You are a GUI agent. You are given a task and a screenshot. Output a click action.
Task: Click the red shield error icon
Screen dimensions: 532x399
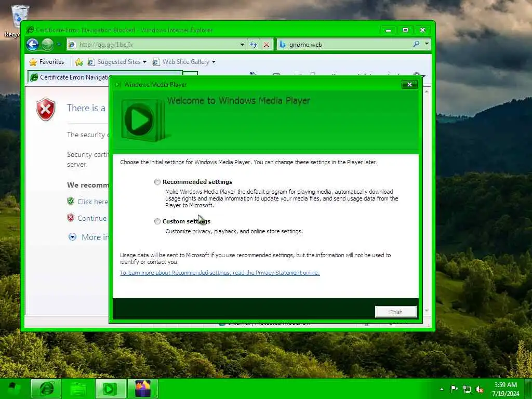coord(46,109)
